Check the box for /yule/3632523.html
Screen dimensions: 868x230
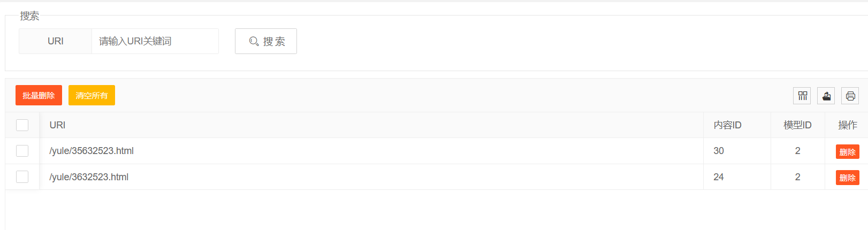coord(22,177)
